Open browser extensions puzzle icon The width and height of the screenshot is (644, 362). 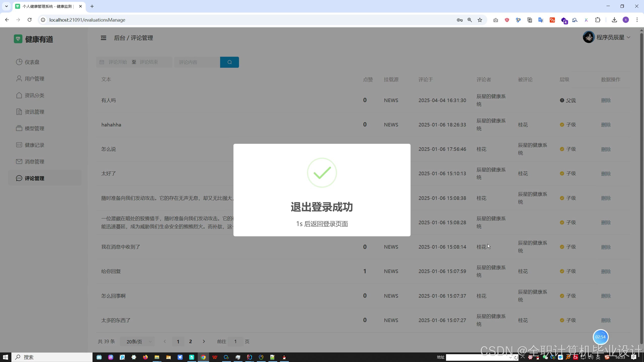(x=598, y=20)
